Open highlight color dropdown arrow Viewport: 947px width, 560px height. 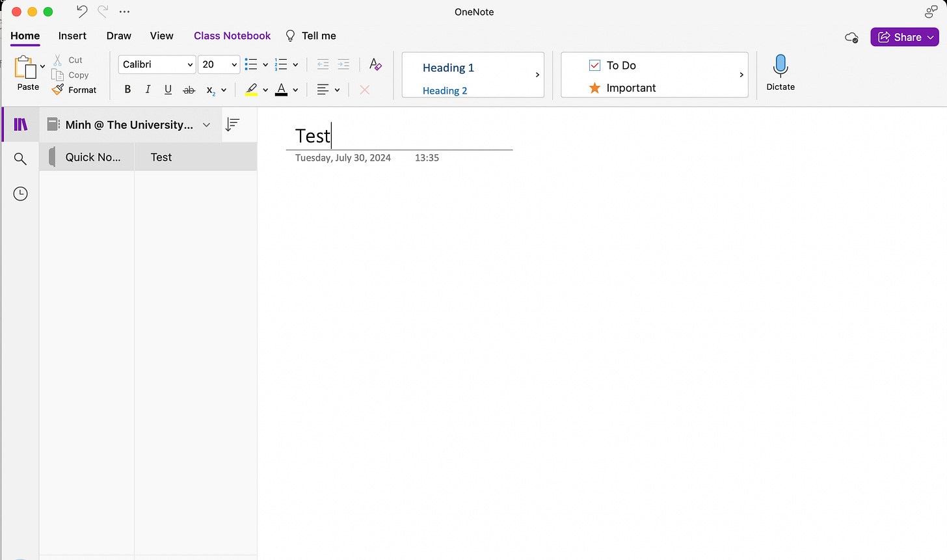[x=265, y=90]
